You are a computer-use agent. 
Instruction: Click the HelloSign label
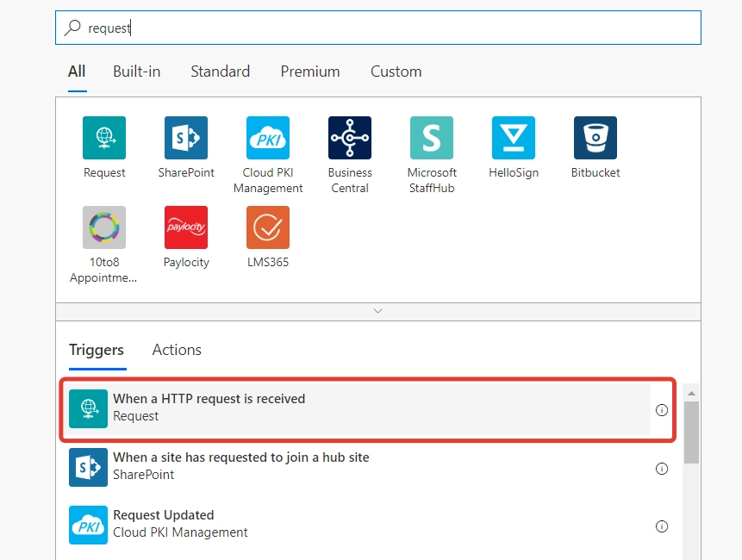(x=514, y=172)
